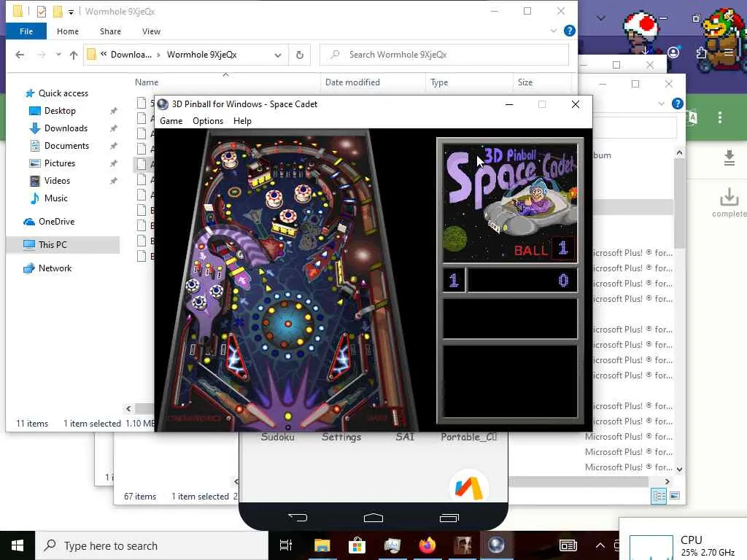
Task: Switch to large icons view in back Explorer
Action: (x=675, y=496)
